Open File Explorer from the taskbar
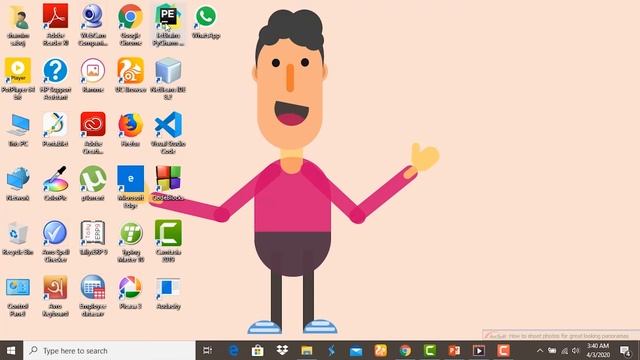The height and width of the screenshot is (360, 640). [x=307, y=351]
